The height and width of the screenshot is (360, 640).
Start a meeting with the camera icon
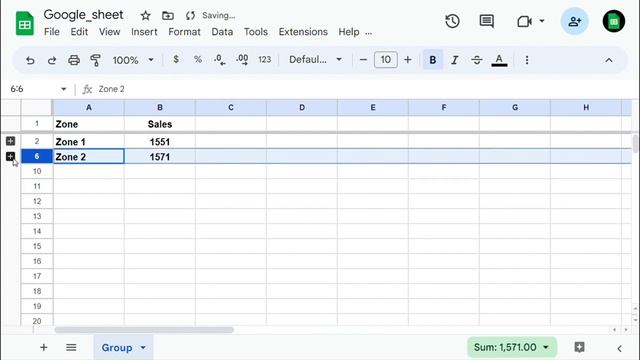click(524, 21)
